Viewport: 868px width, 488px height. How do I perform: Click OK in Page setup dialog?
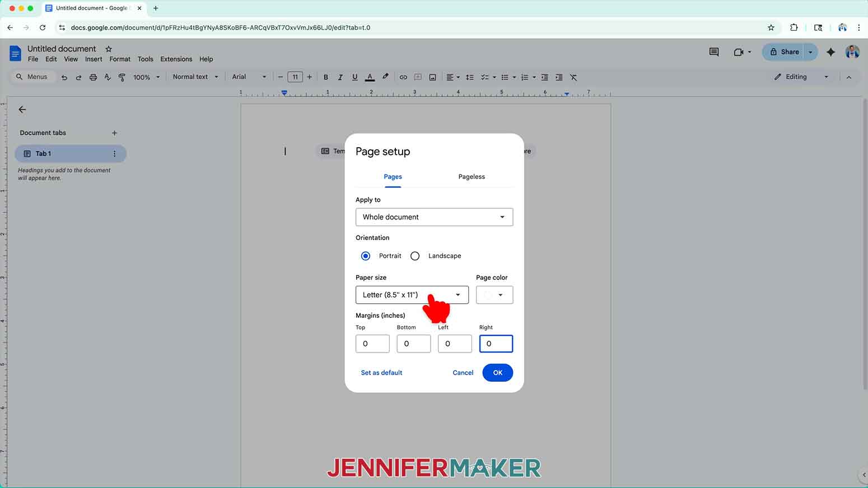(497, 373)
